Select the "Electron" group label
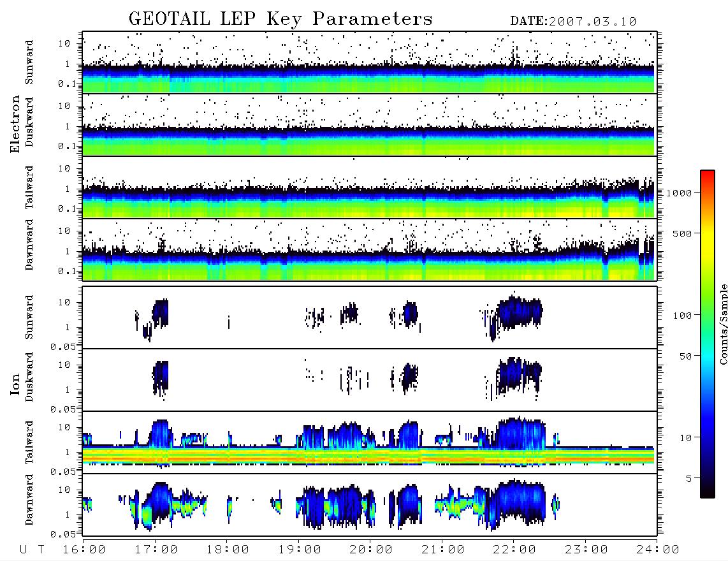This screenshot has height=561, width=728. (x=15, y=124)
